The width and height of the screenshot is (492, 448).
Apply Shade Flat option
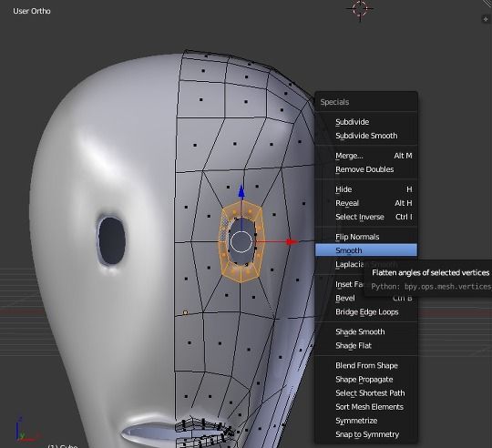click(366, 345)
